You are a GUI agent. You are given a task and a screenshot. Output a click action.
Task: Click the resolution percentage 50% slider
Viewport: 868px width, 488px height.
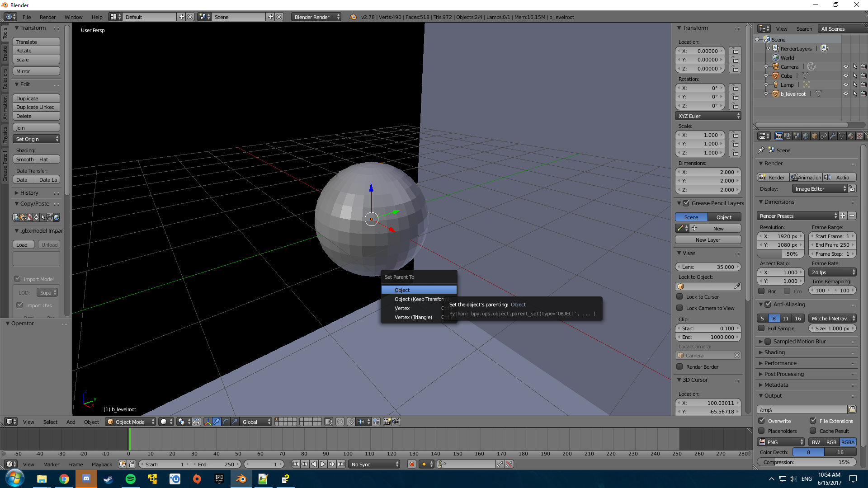(781, 254)
